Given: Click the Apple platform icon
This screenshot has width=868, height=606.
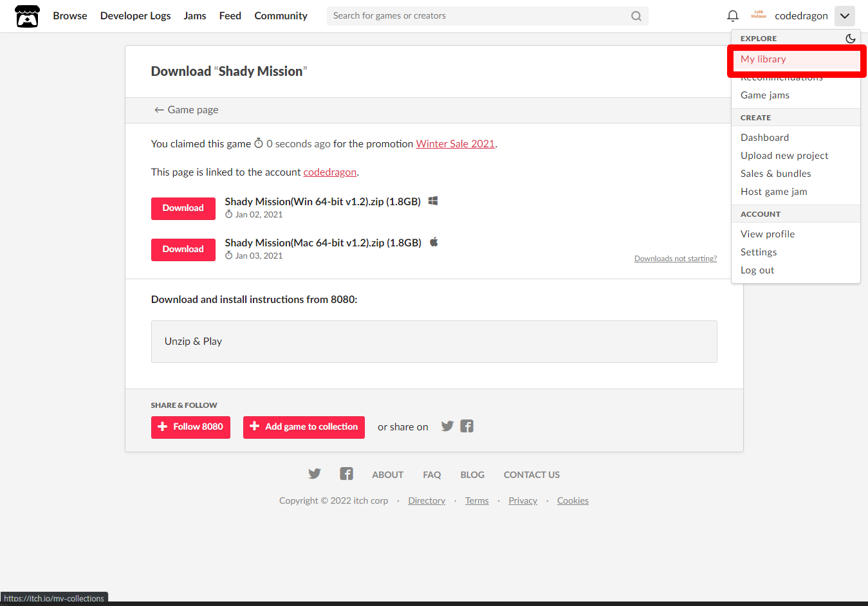Looking at the screenshot, I should point(434,242).
